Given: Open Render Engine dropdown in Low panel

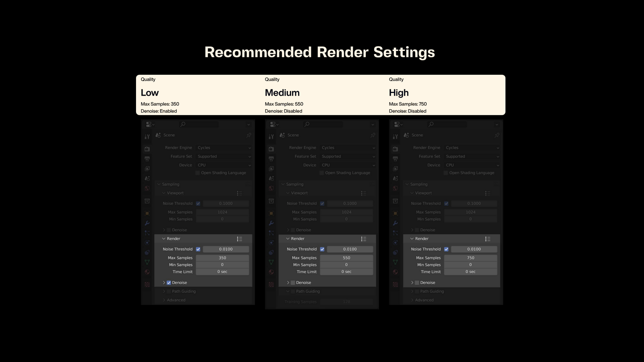Looking at the screenshot, I should click(x=224, y=148).
